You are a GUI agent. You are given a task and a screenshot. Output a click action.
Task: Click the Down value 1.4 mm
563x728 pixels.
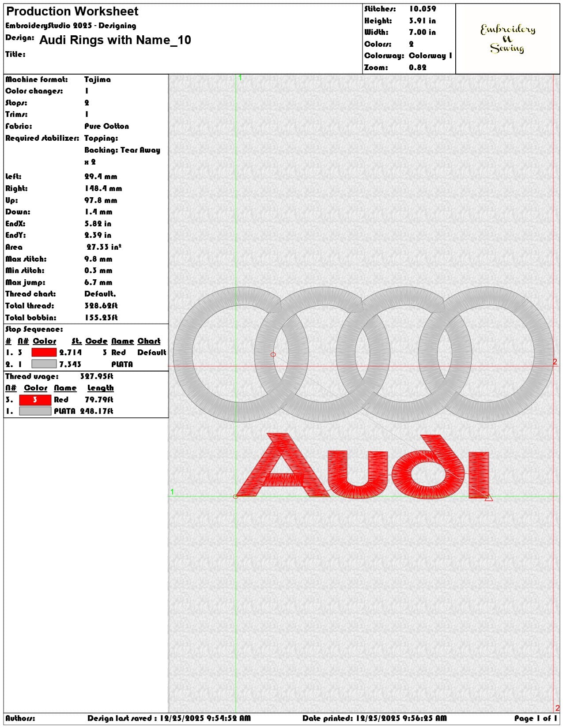point(98,212)
